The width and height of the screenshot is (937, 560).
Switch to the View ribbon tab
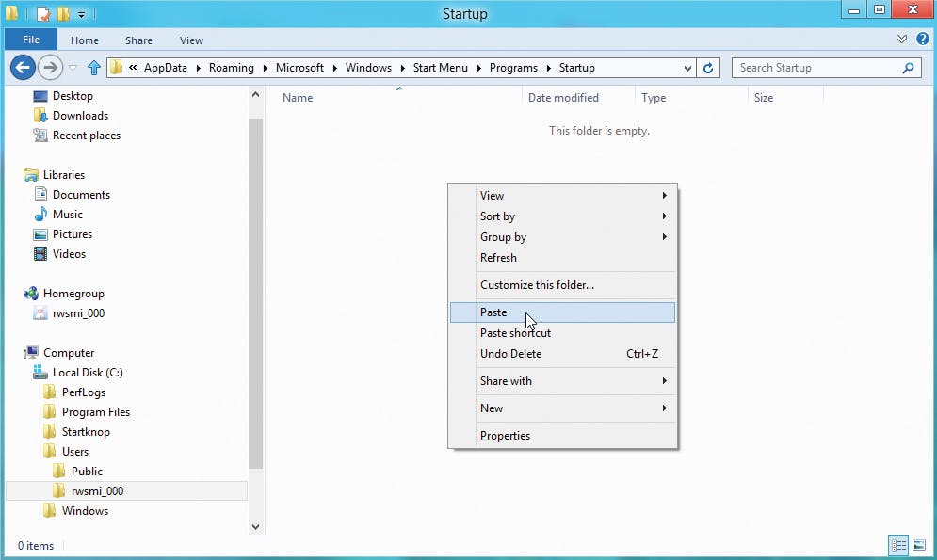click(x=191, y=40)
